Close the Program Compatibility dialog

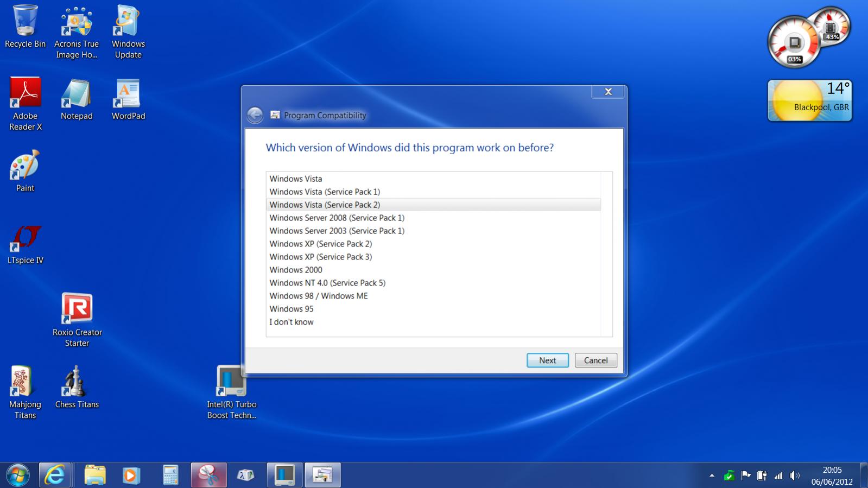[608, 92]
